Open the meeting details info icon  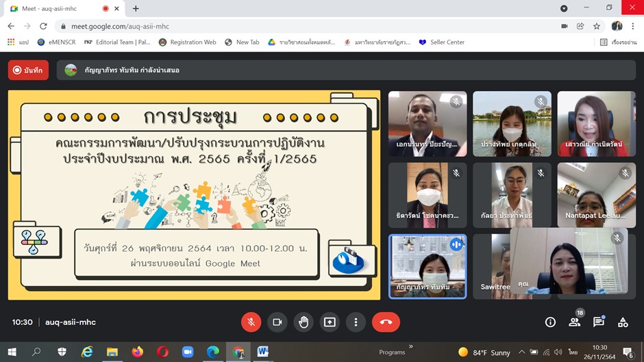[x=550, y=322]
